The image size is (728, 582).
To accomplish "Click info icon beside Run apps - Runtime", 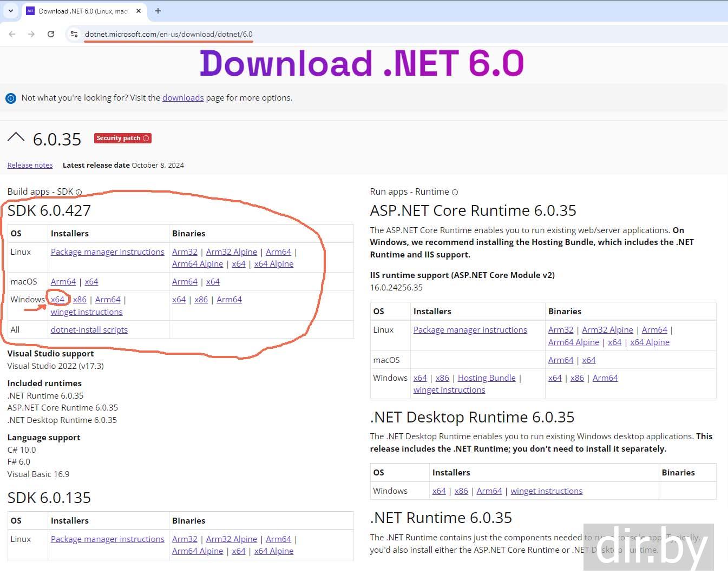I will coord(455,192).
